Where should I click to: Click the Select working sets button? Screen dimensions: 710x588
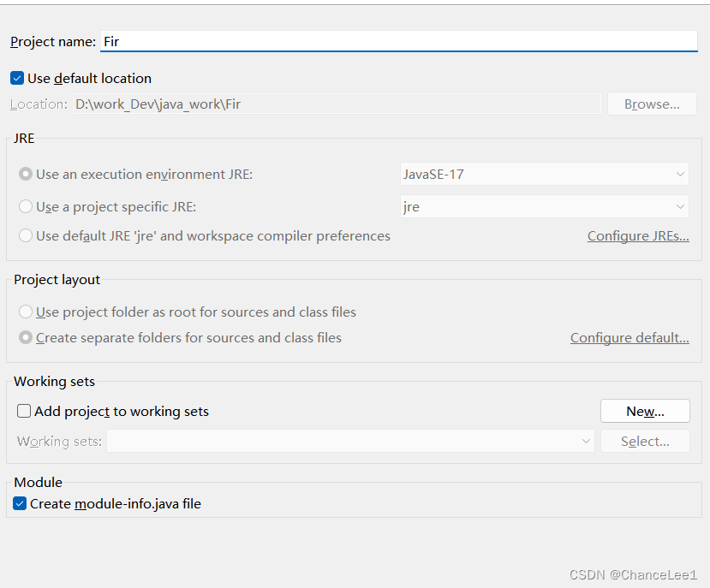(645, 442)
